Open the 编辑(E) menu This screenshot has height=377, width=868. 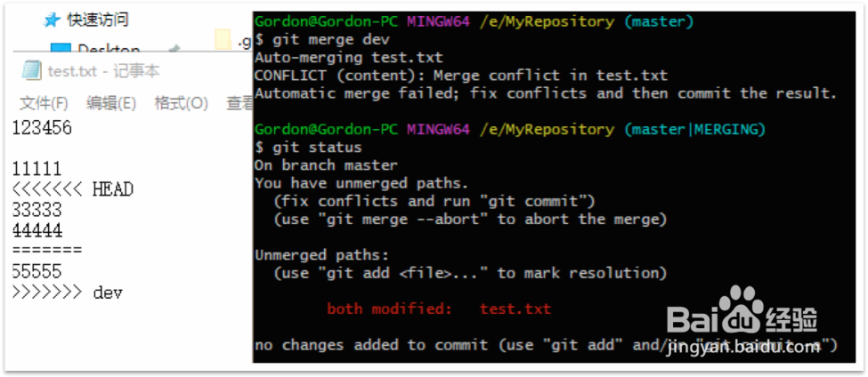(x=110, y=103)
